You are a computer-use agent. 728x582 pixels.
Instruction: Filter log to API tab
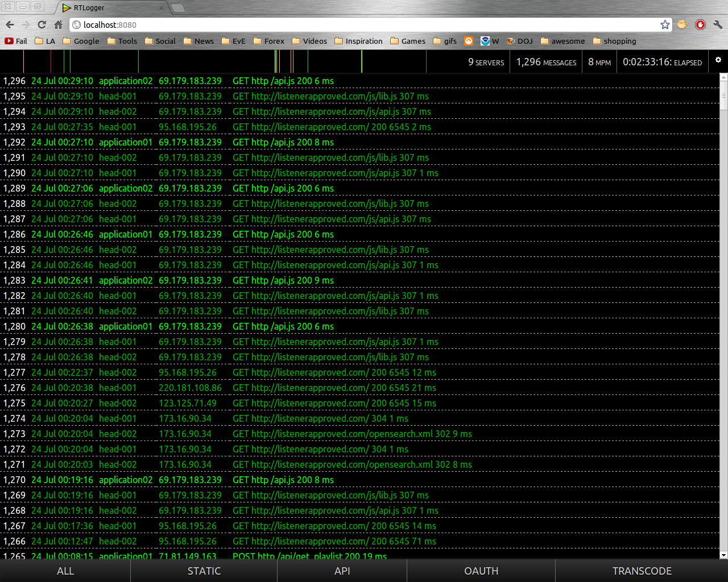click(342, 571)
